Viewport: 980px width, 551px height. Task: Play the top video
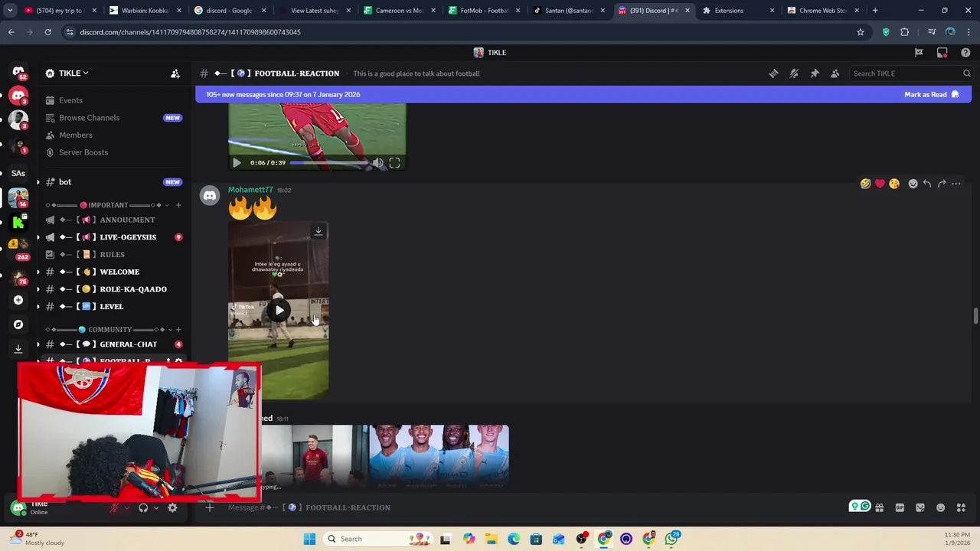pyautogui.click(x=237, y=163)
